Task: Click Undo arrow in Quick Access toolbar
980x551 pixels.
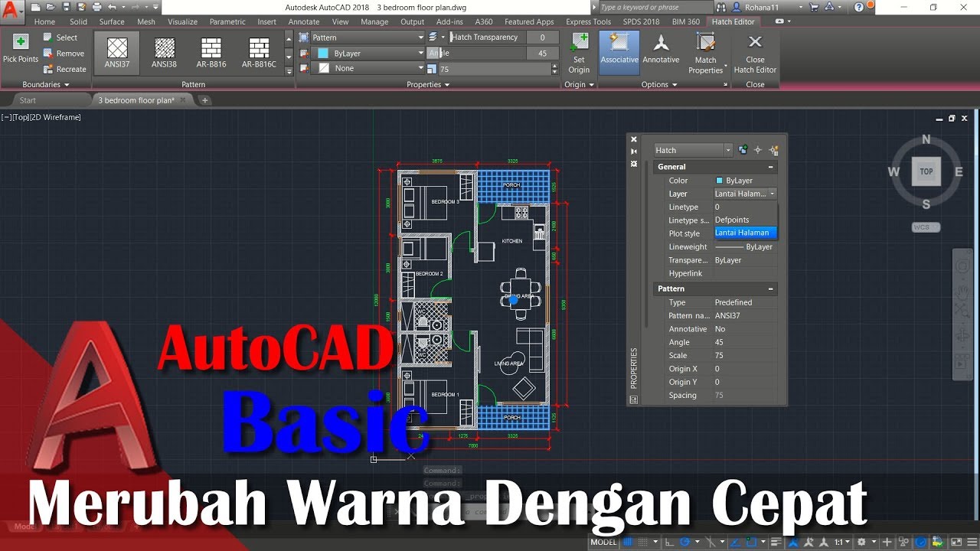Action: (x=112, y=7)
